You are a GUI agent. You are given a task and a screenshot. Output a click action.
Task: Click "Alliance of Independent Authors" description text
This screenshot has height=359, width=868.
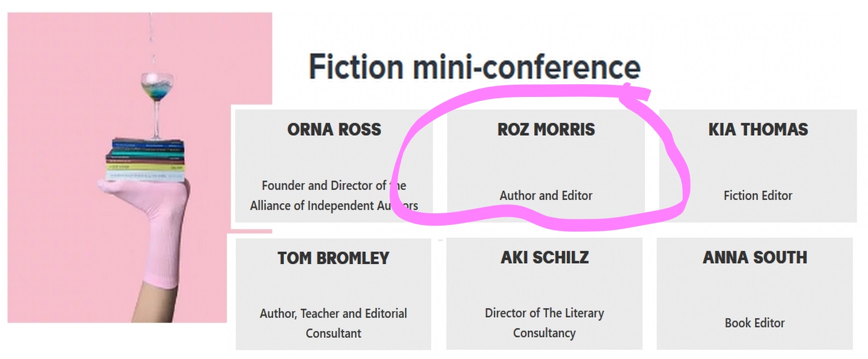[333, 206]
